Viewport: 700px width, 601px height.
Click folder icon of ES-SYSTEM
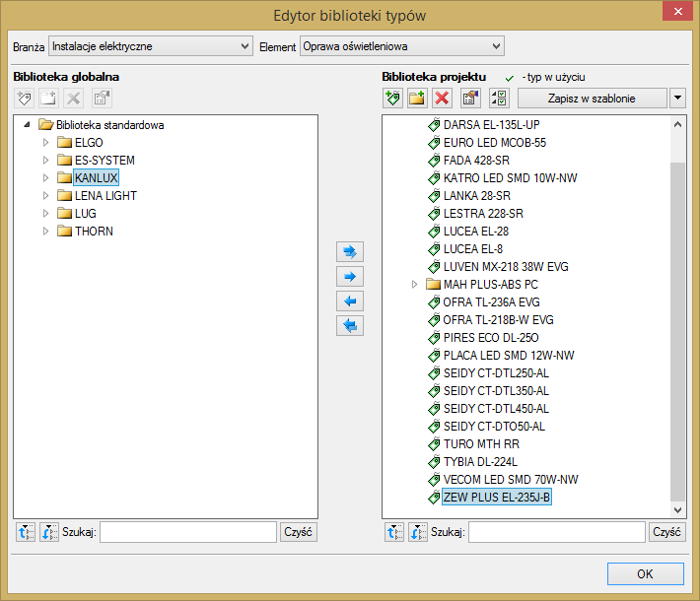pos(65,161)
